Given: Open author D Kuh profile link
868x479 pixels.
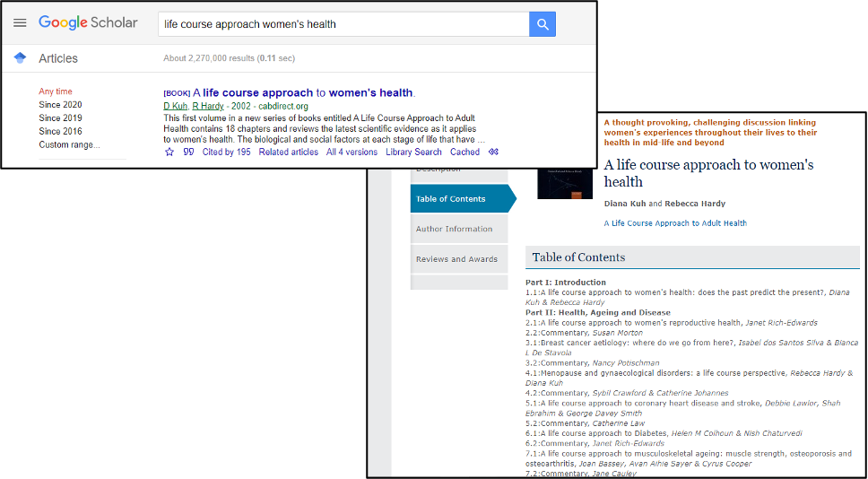Looking at the screenshot, I should point(176,106).
